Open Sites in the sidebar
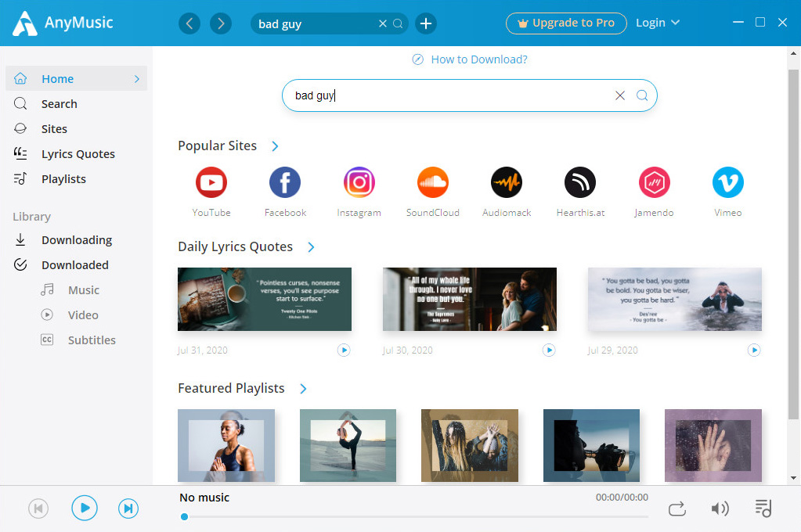Viewport: 801px width, 532px height. click(76, 128)
